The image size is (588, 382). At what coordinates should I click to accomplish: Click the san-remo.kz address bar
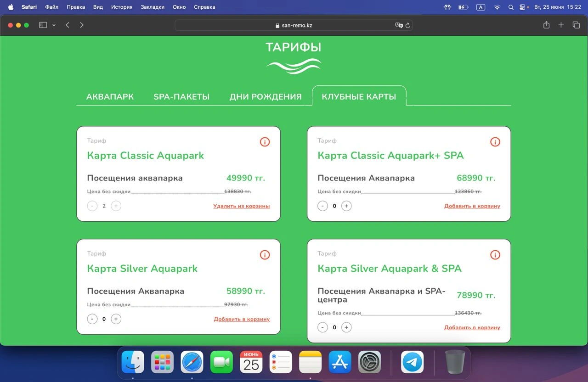(294, 25)
